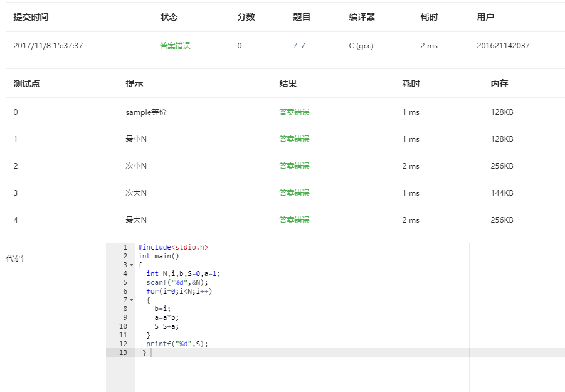Click code line b=i;
565x392 pixels.
(162, 309)
